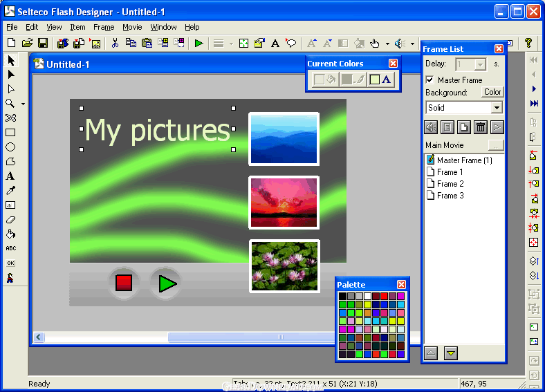Screen dimensions: 545x392
Task: Click the Open folder toolbar icon
Action: [27, 43]
